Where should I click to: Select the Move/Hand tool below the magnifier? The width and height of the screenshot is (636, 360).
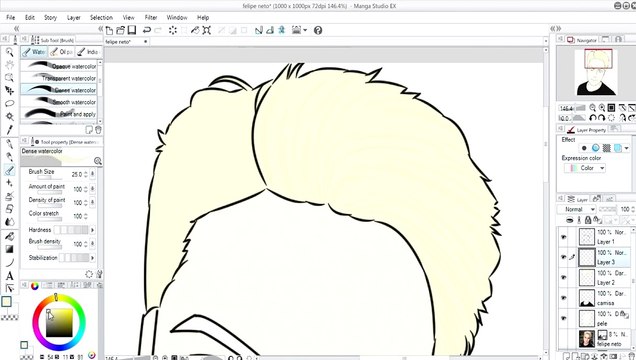[9, 64]
